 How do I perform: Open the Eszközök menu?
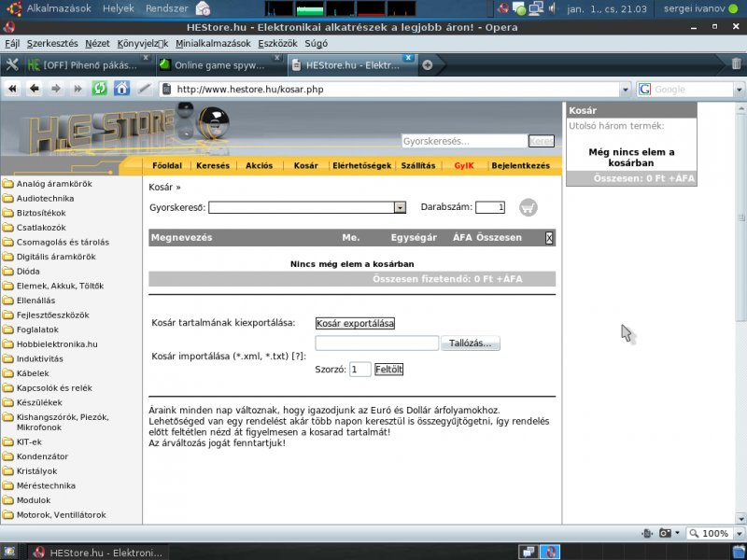pyautogui.click(x=277, y=43)
